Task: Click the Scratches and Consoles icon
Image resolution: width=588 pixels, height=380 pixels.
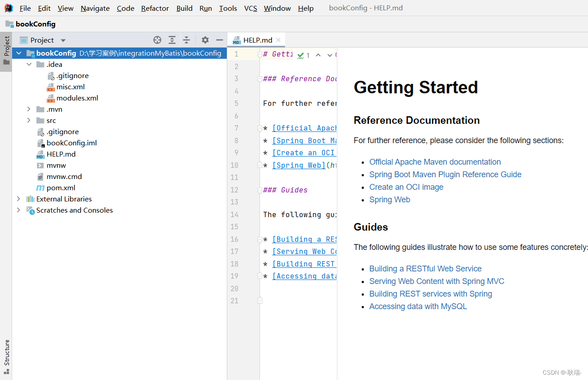Action: (30, 210)
